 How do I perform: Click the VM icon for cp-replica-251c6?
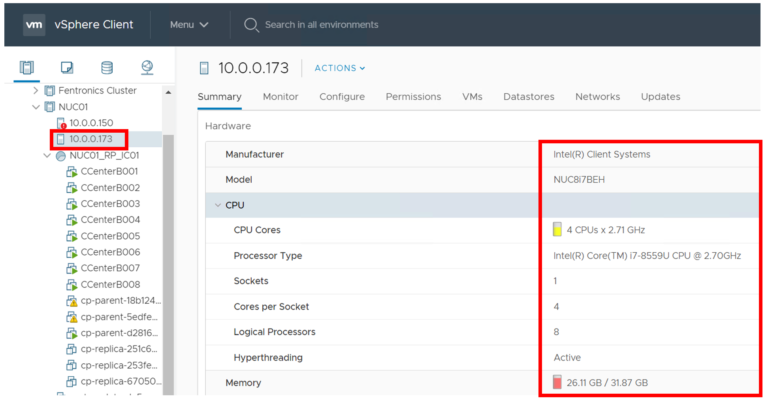[x=72, y=349]
